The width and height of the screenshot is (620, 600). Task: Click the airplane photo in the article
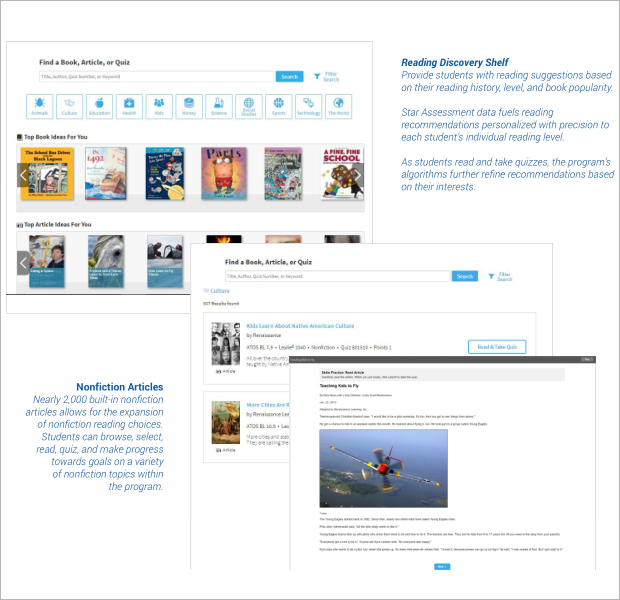(384, 468)
